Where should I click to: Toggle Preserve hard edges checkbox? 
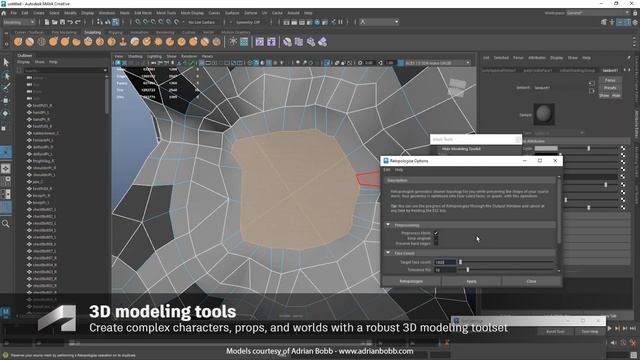[436, 244]
